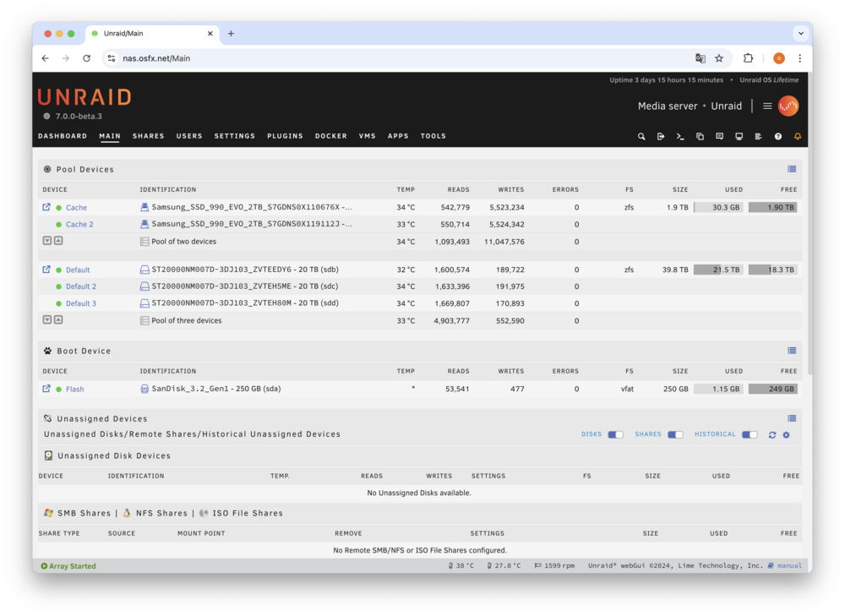The width and height of the screenshot is (845, 616).
Task: Click Boot Device list view icon
Action: coord(792,351)
